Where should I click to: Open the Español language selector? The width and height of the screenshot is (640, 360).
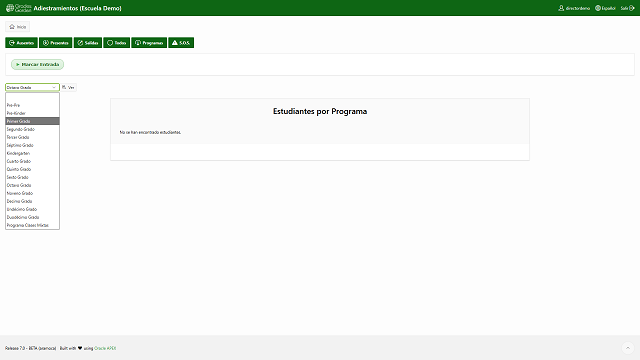[605, 8]
